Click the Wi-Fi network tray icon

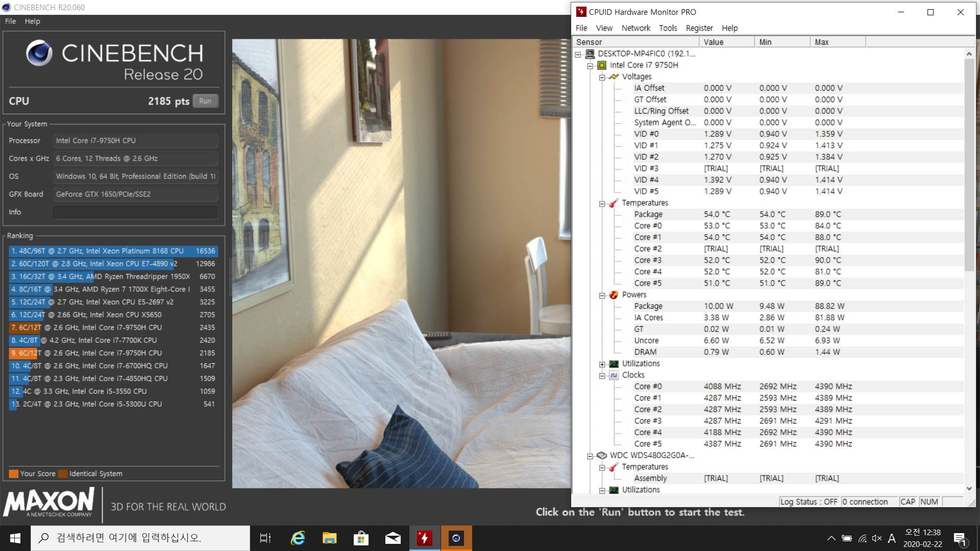(x=862, y=538)
